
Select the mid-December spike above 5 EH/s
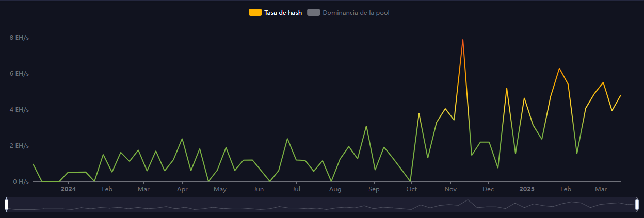pyautogui.click(x=507, y=89)
